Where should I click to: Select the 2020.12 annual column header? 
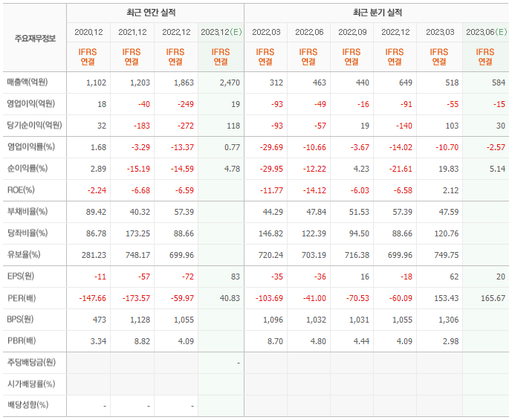[x=88, y=32]
